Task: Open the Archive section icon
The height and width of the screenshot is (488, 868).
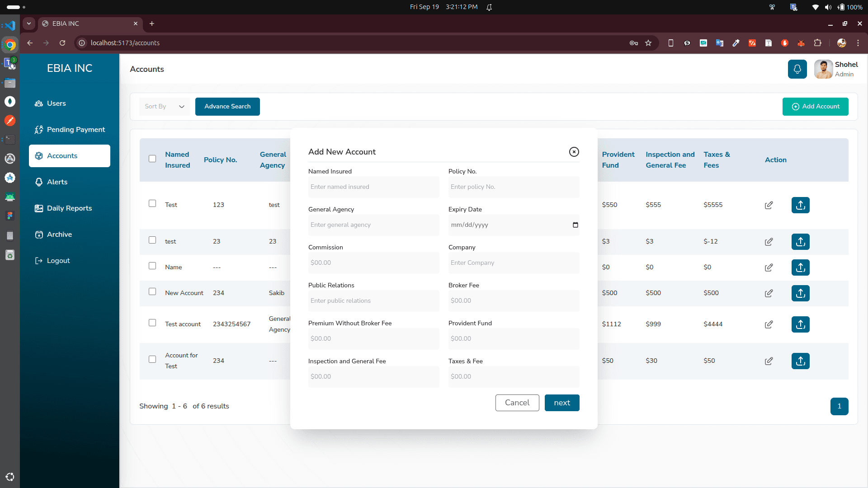Action: point(39,235)
